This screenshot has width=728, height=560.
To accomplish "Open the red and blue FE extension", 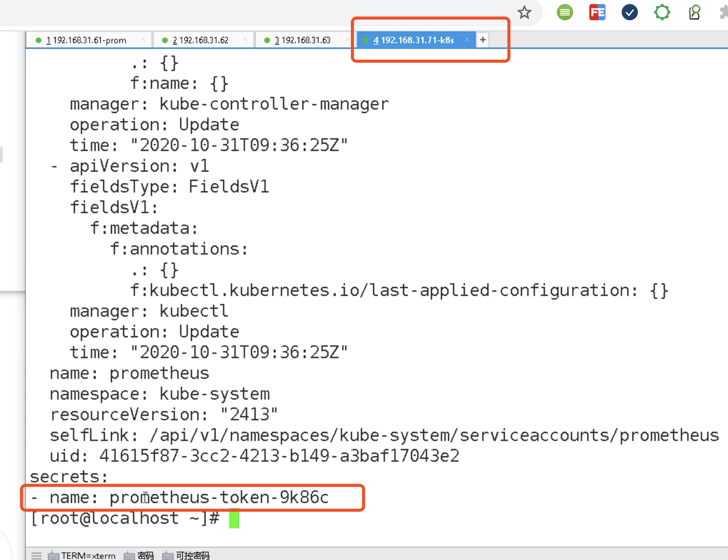I will (x=597, y=12).
